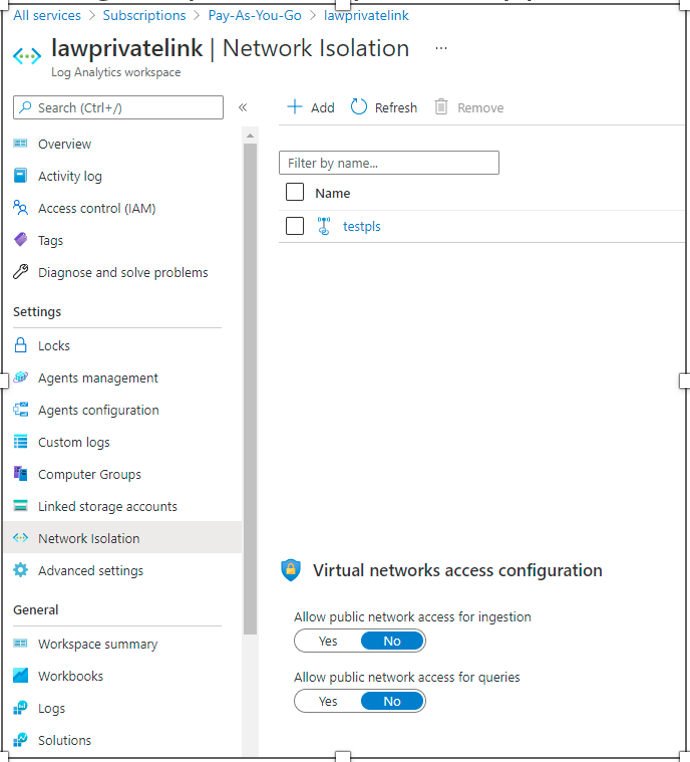Viewport: 690px width, 762px height.
Task: Go to Logs under General
Action: click(x=52, y=709)
